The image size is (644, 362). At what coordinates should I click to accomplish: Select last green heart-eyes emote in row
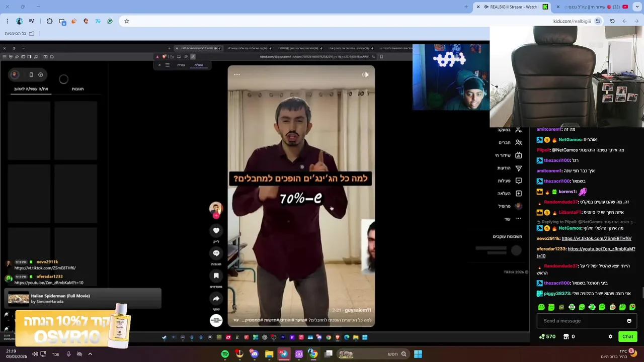tap(632, 307)
